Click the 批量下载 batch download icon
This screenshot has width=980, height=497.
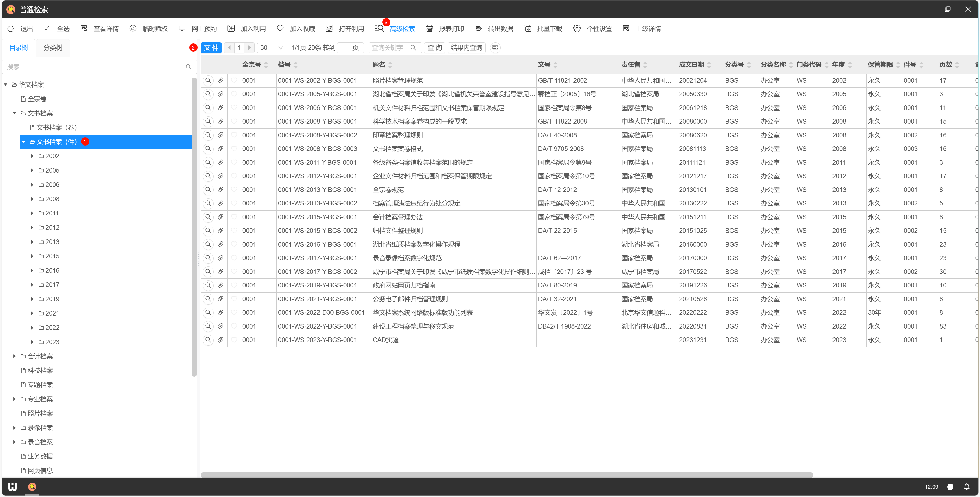[527, 29]
